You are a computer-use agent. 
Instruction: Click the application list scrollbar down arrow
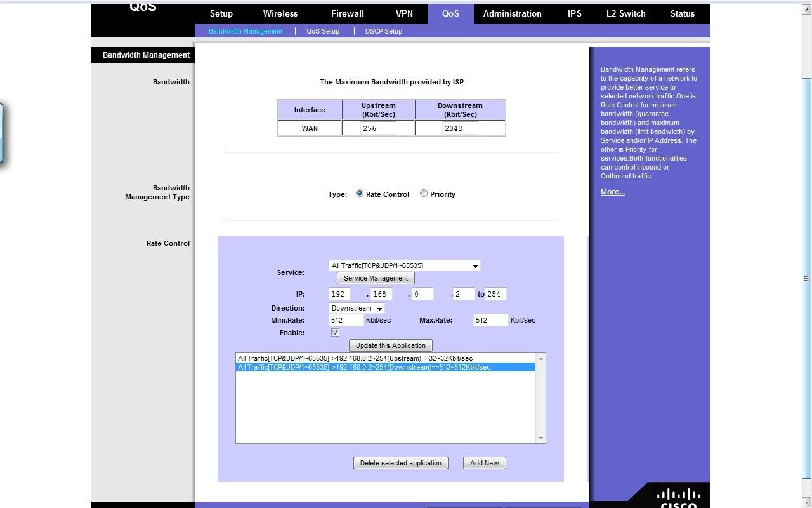coord(540,438)
